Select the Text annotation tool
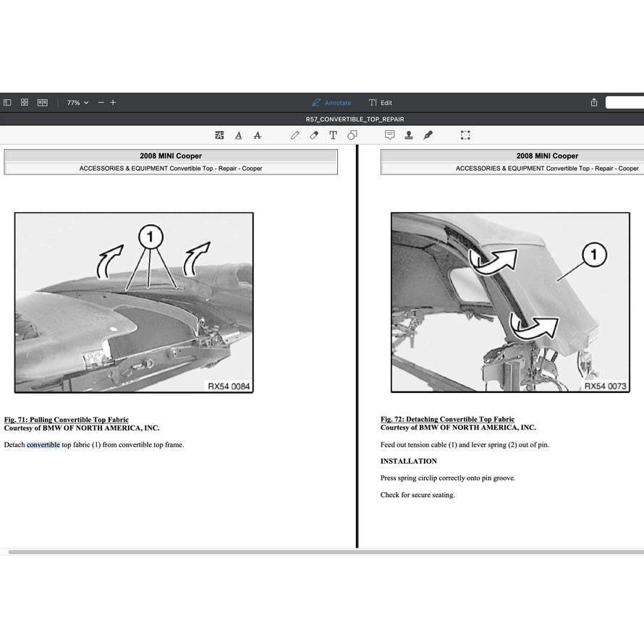The width and height of the screenshot is (644, 644). tap(333, 135)
